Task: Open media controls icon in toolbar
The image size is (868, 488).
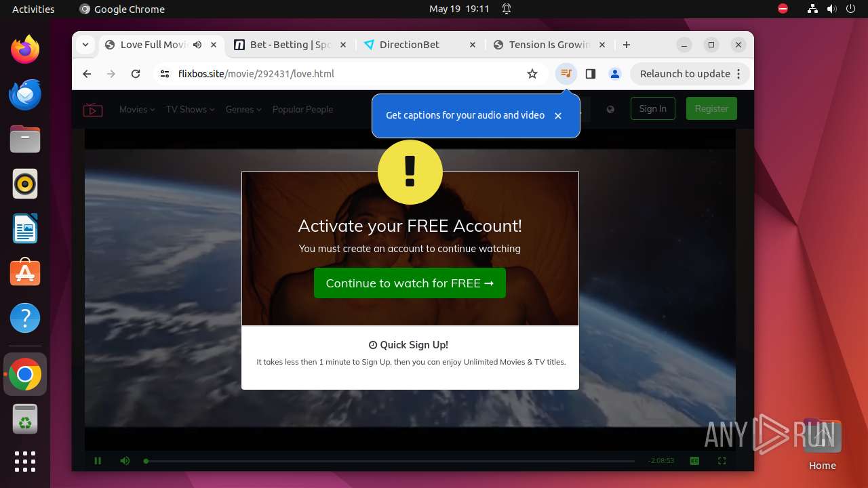Action: click(566, 74)
